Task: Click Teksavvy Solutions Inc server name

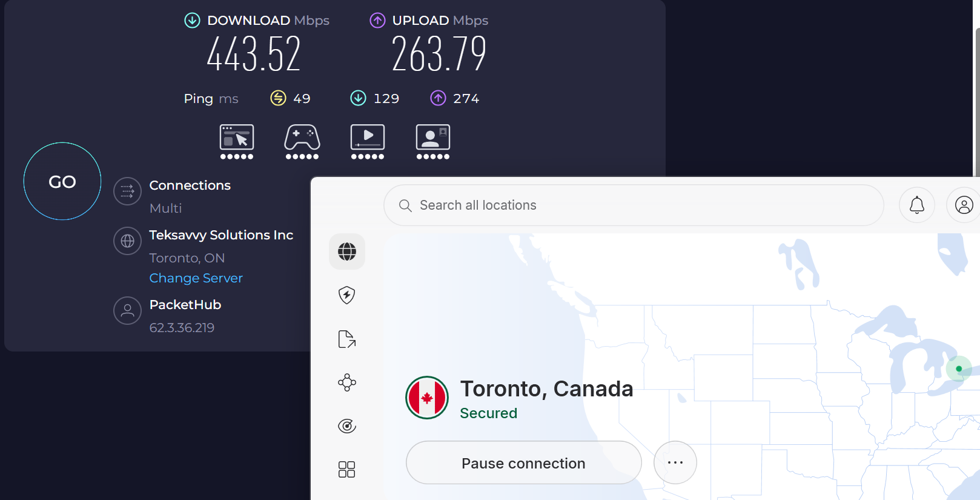Action: pyautogui.click(x=221, y=235)
